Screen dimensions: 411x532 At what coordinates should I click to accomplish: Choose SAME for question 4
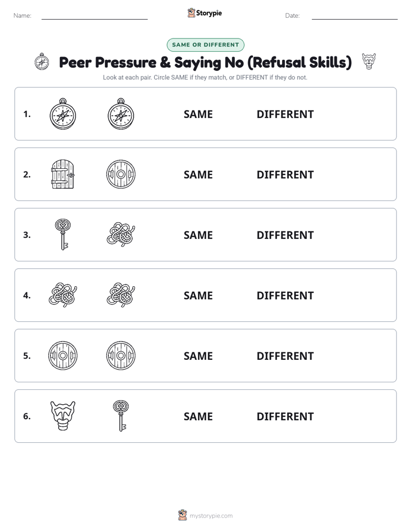(198, 295)
